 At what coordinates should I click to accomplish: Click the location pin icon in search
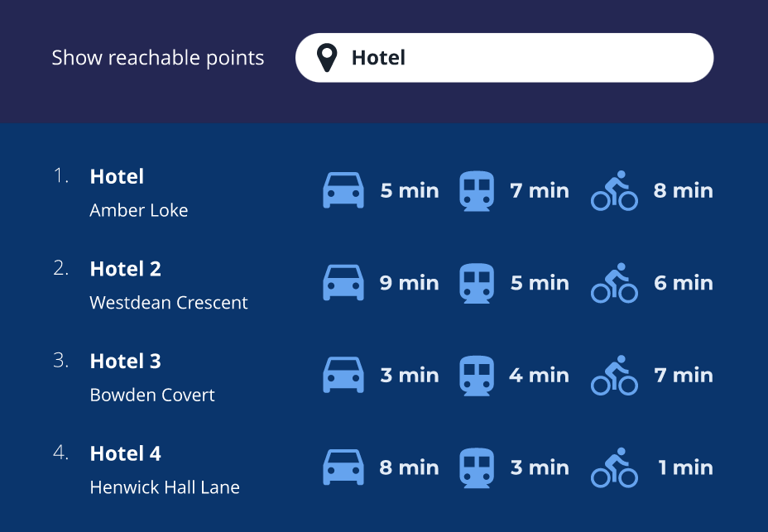tap(329, 58)
